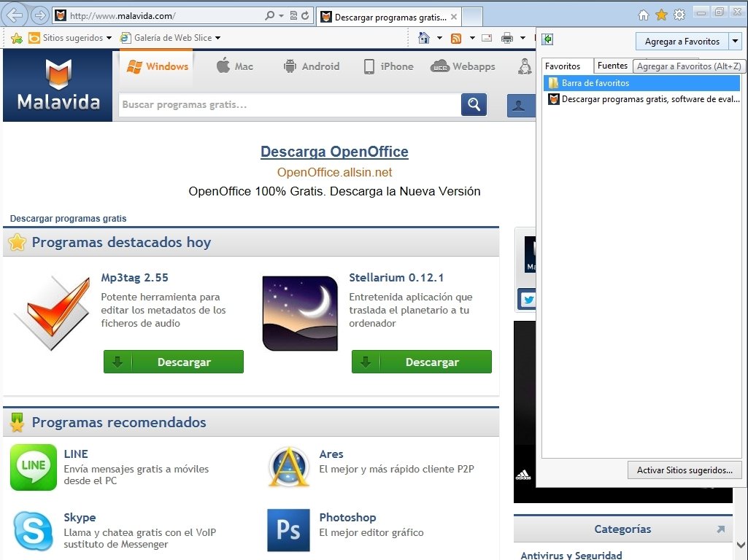
Task: Click the Linux penguin icon
Action: point(525,66)
